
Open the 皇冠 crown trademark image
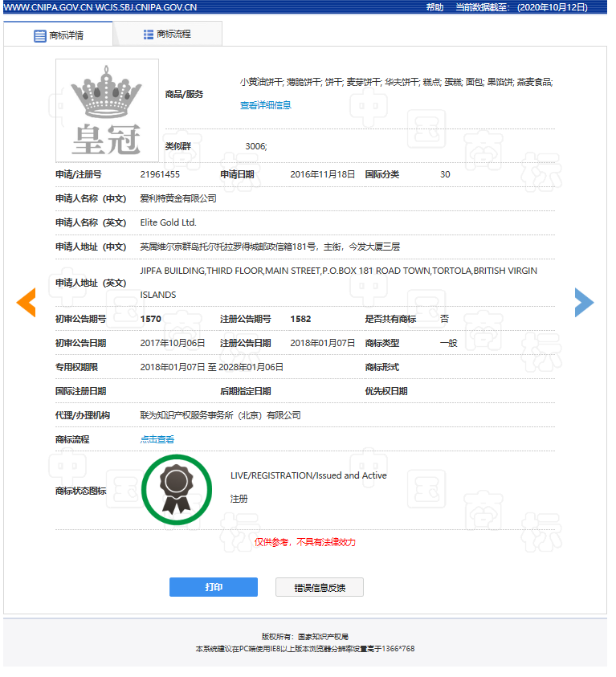click(x=107, y=111)
